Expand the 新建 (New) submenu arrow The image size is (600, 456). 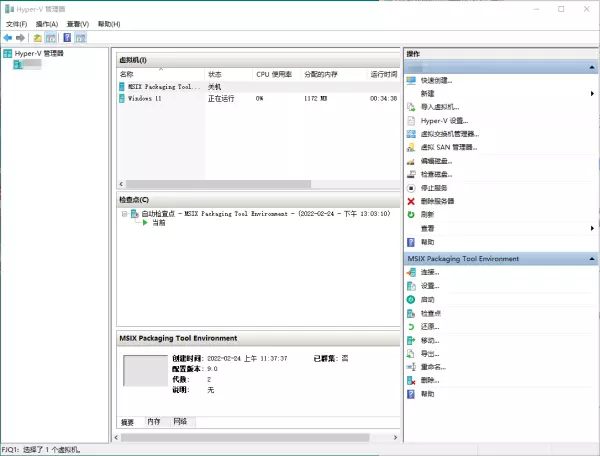592,94
